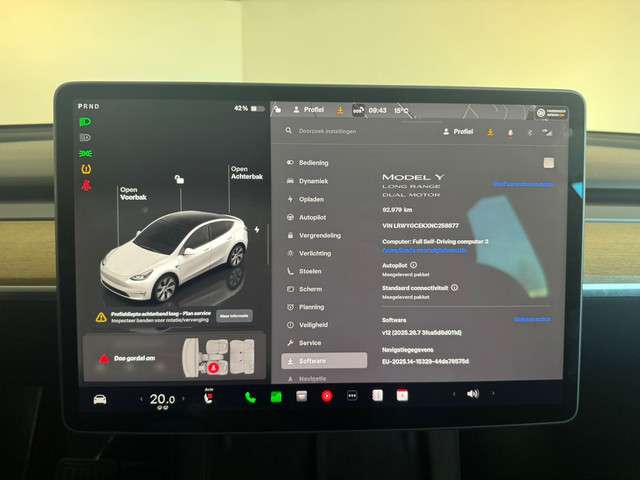Tap the volume speaker icon
Viewport: 640px width, 480px height.
tap(471, 394)
